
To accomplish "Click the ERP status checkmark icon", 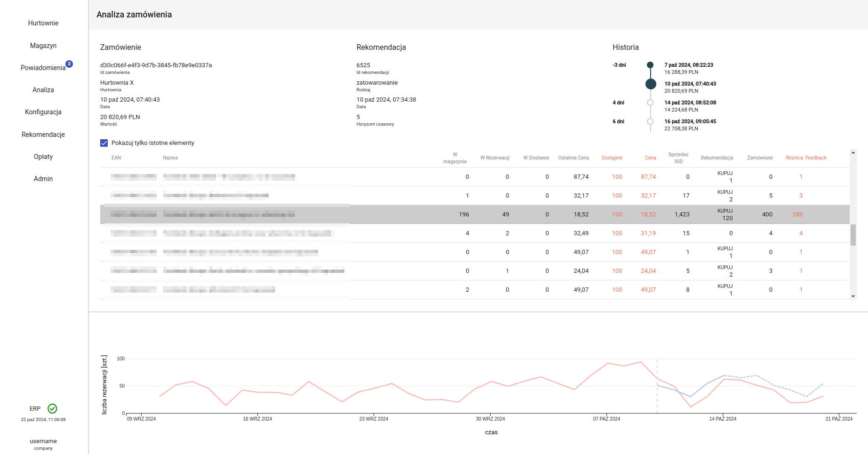I will click(52, 408).
